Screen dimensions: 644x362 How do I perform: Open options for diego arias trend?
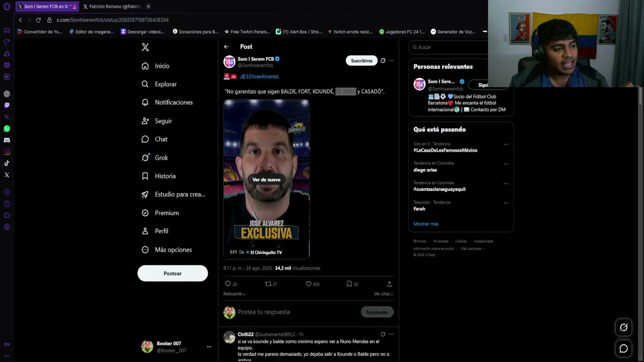[506, 164]
